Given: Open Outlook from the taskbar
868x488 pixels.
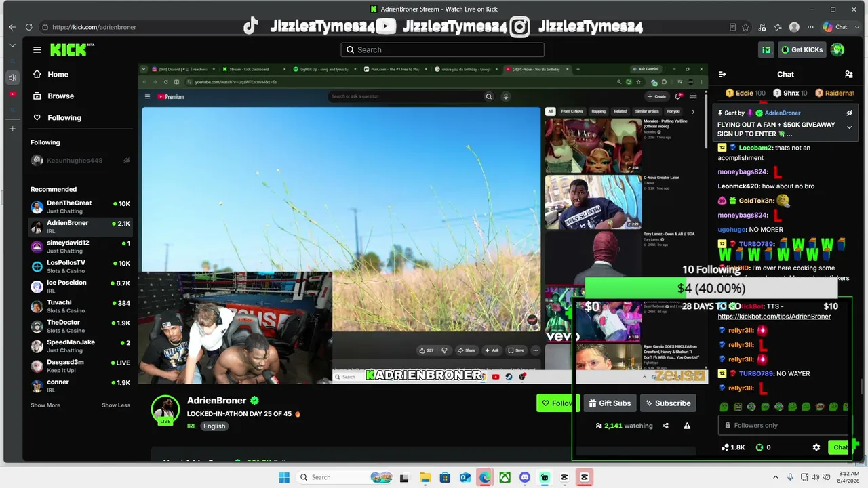Looking at the screenshot, I should point(465,477).
